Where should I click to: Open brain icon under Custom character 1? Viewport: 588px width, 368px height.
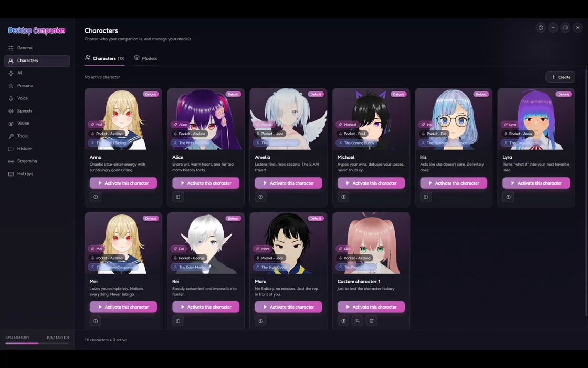coord(343,321)
